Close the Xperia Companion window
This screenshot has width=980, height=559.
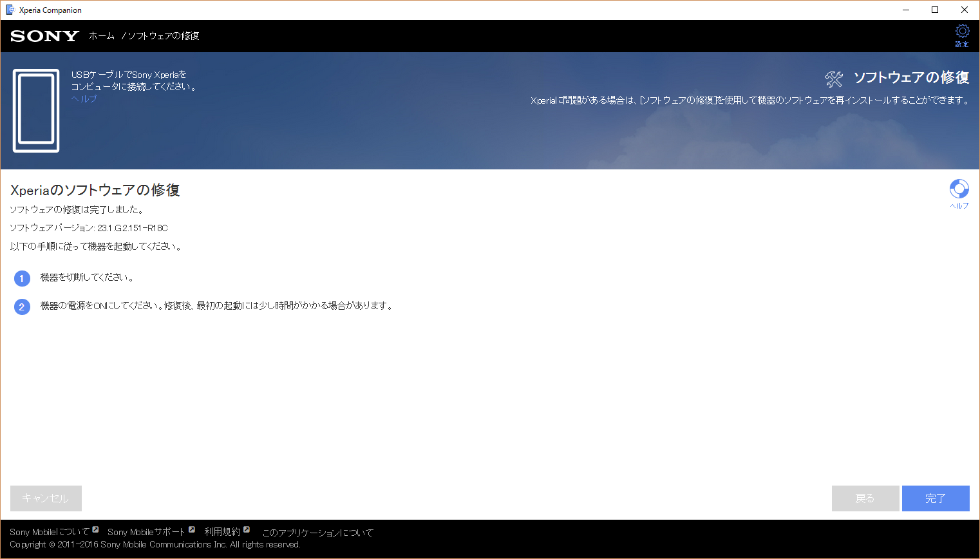tap(964, 10)
